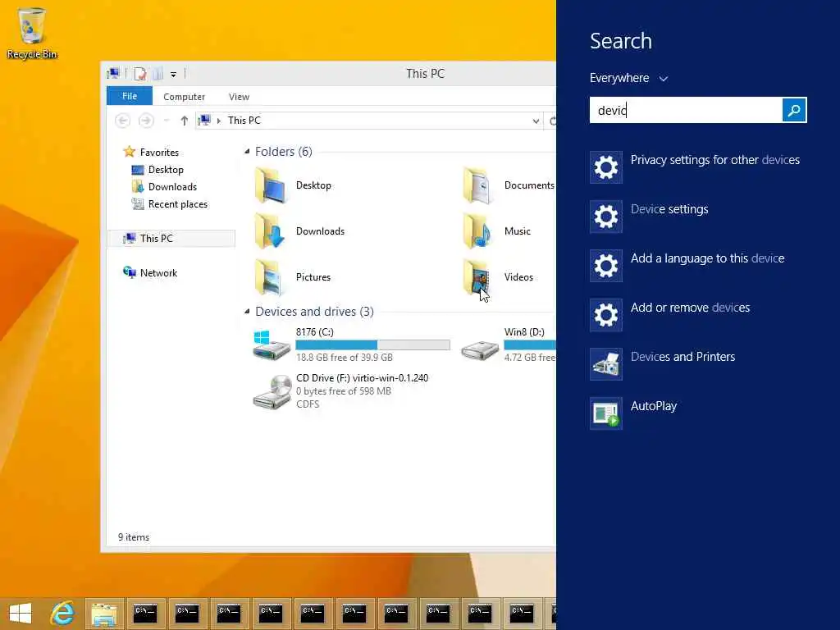Click the "9 items" status bar text
Image resolution: width=840 pixels, height=630 pixels.
(134, 537)
